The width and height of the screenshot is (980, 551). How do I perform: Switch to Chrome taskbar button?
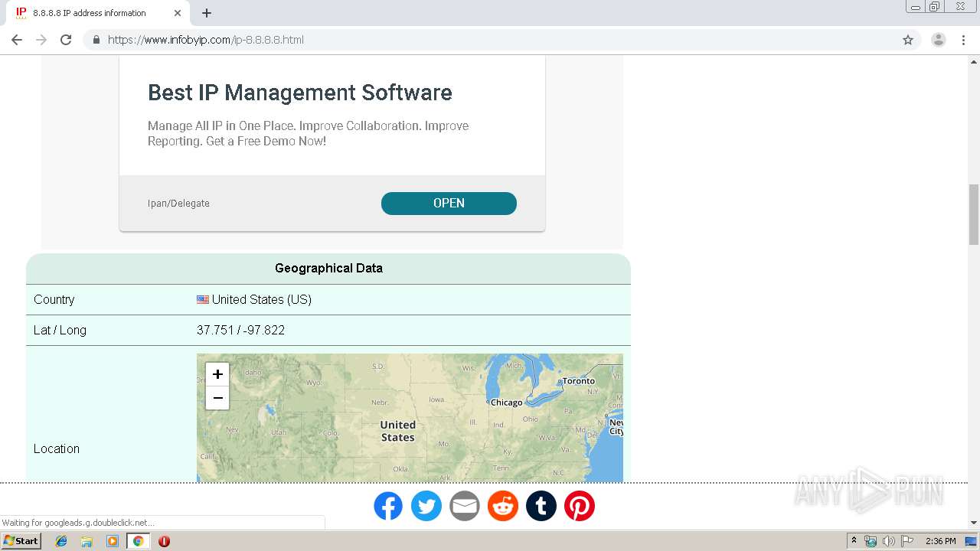click(138, 541)
